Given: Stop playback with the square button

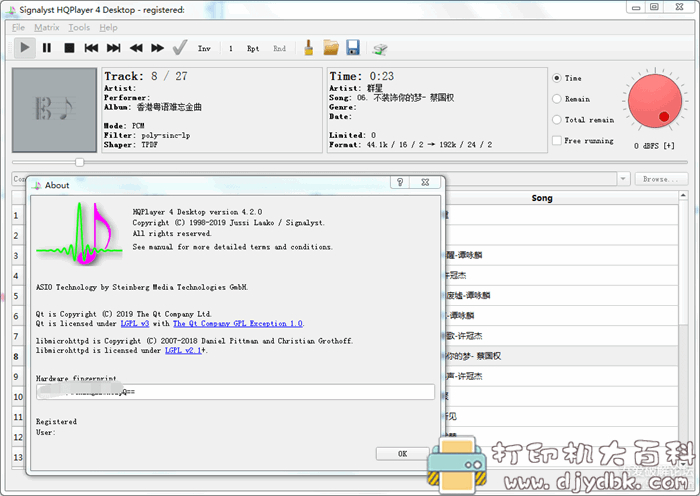Looking at the screenshot, I should (x=69, y=48).
